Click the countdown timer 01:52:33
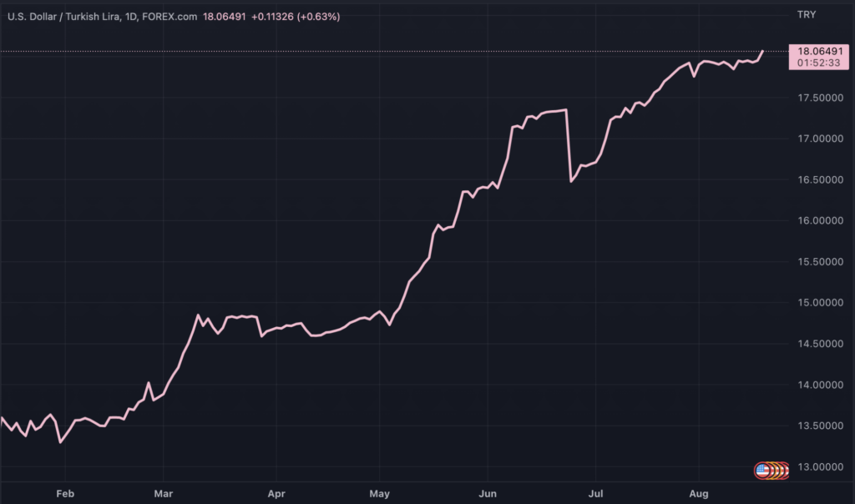Screen dimensions: 855x504 [818, 63]
